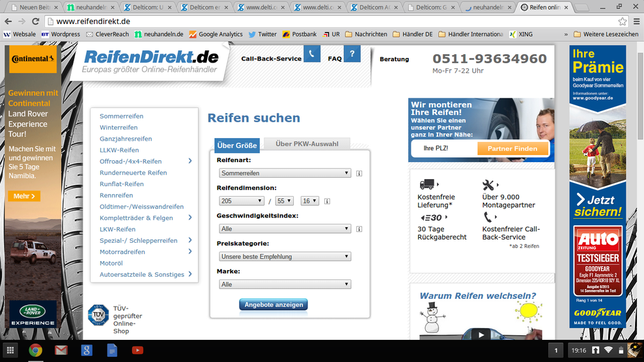Switch to first neuhandeln browser tab
Image resolution: width=644 pixels, height=362 pixels.
(91, 7)
